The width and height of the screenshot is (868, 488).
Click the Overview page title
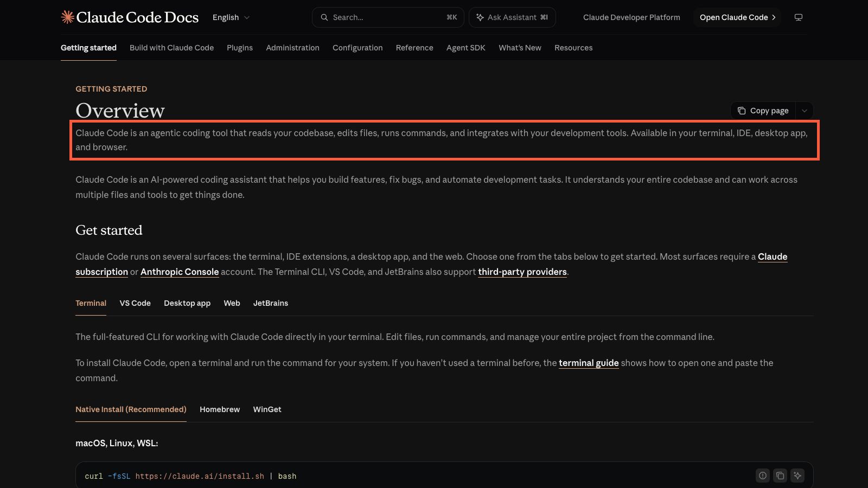pyautogui.click(x=120, y=111)
